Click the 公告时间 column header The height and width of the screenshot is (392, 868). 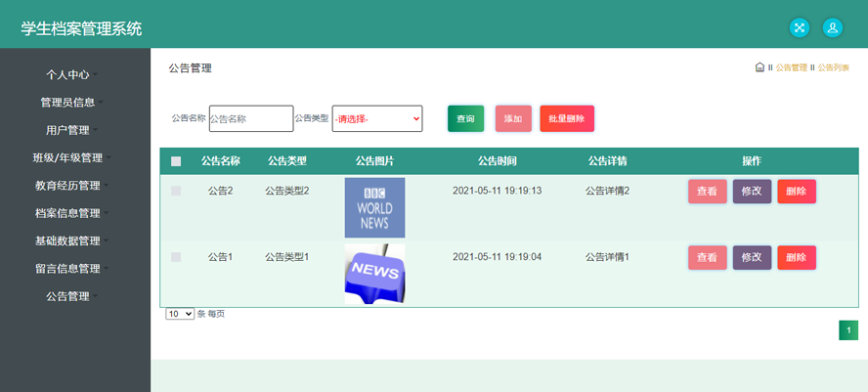(498, 161)
